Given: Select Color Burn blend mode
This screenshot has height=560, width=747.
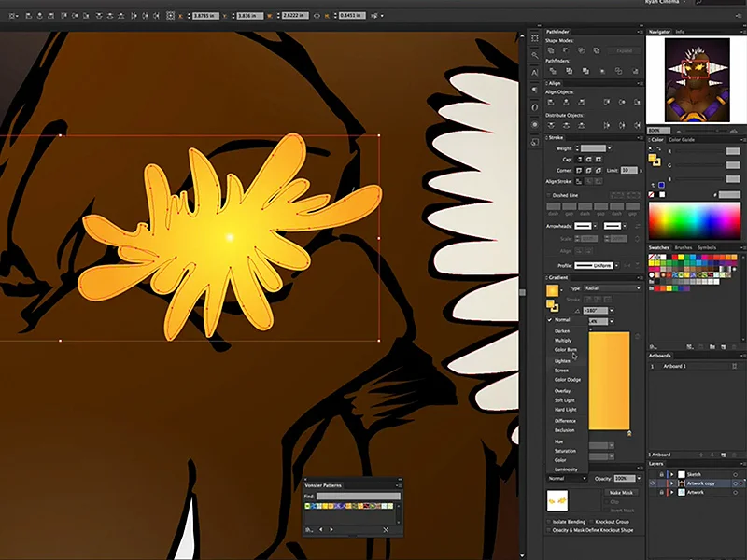Looking at the screenshot, I should (566, 350).
